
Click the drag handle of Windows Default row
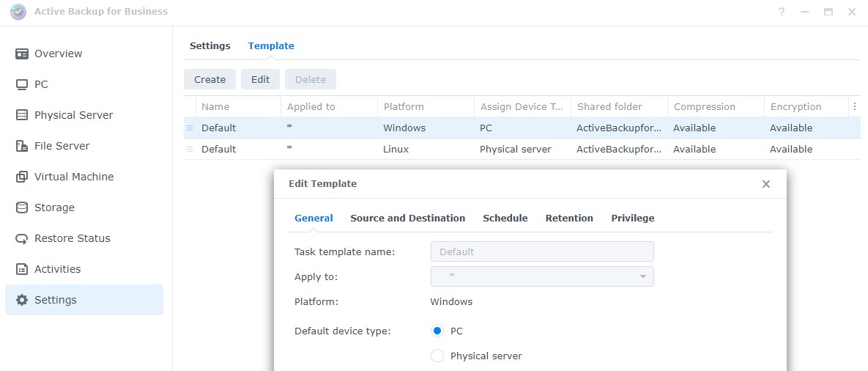click(x=190, y=128)
